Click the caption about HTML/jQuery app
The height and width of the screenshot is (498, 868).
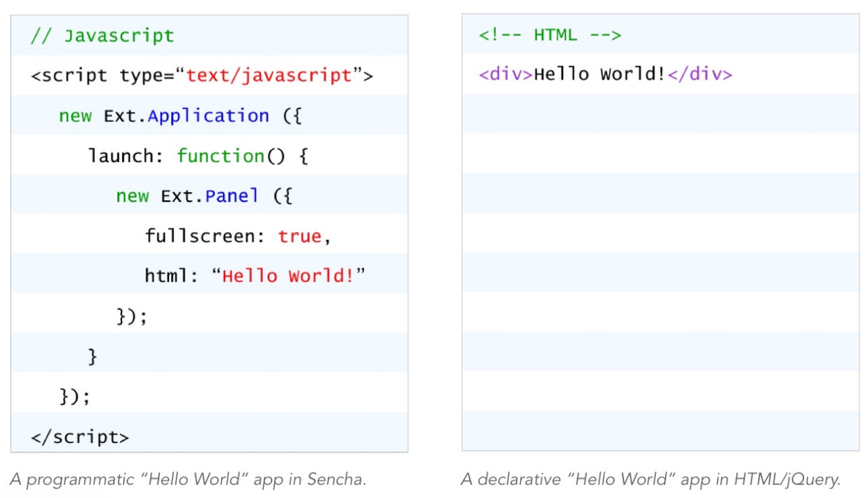tap(651, 479)
